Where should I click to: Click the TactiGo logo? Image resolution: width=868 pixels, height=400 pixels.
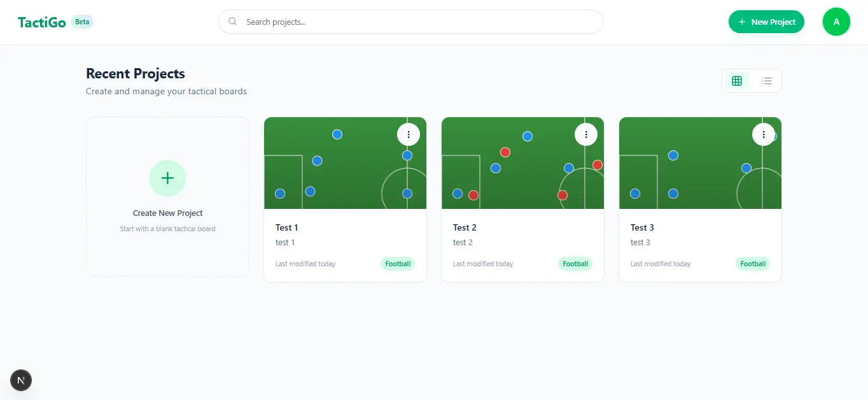coord(42,22)
